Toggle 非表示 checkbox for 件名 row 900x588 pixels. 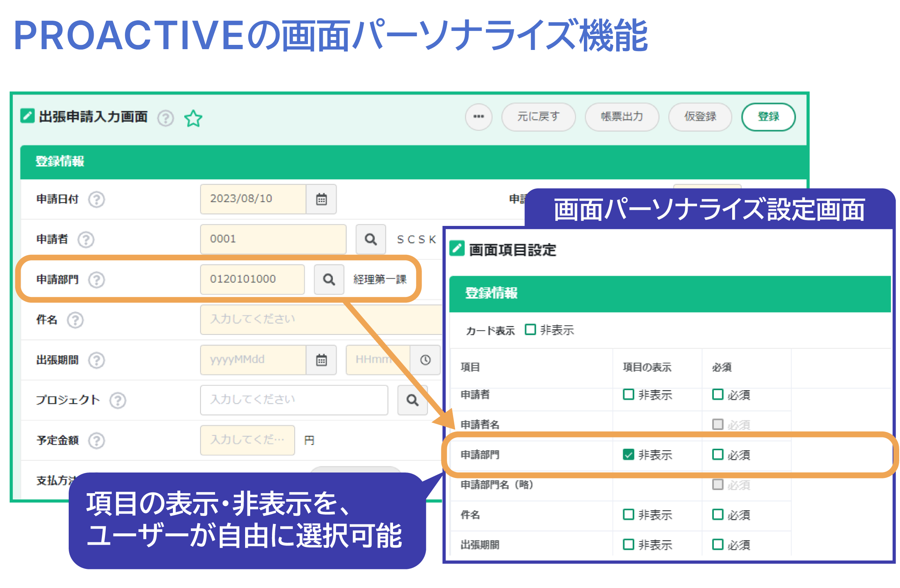pos(628,515)
